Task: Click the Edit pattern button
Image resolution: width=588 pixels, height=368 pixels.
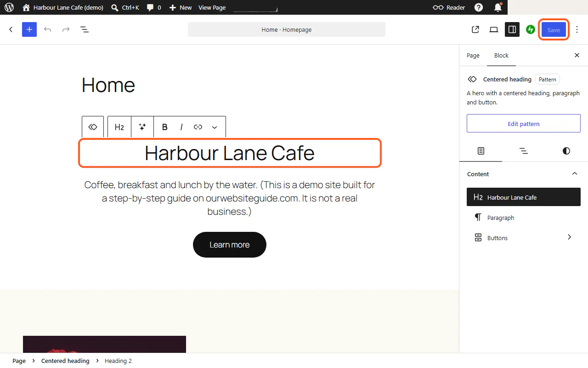Action: [524, 123]
